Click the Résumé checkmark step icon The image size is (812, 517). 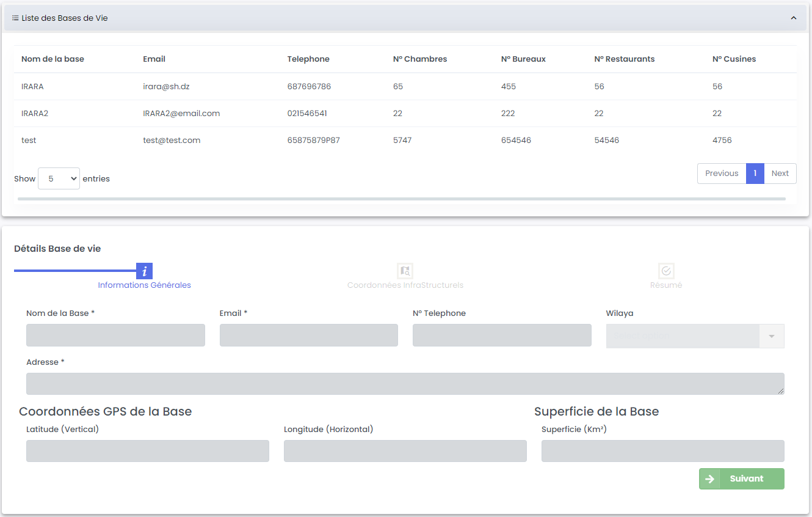coord(666,271)
